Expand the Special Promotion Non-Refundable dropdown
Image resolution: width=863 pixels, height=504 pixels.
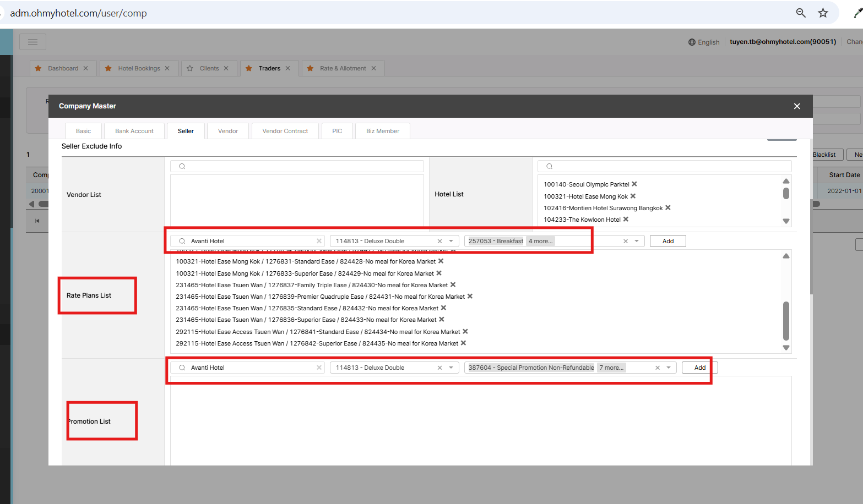pos(669,368)
